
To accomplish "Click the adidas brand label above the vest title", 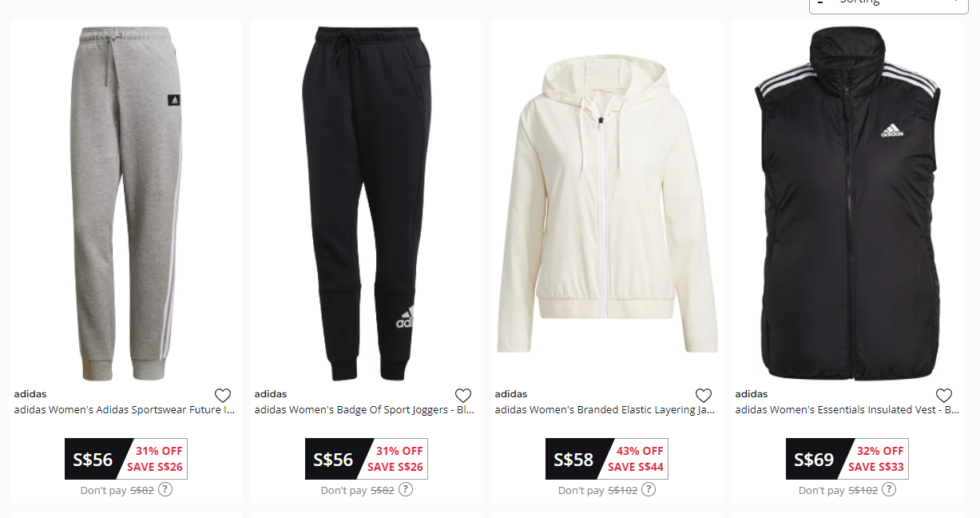I will pyautogui.click(x=751, y=394).
